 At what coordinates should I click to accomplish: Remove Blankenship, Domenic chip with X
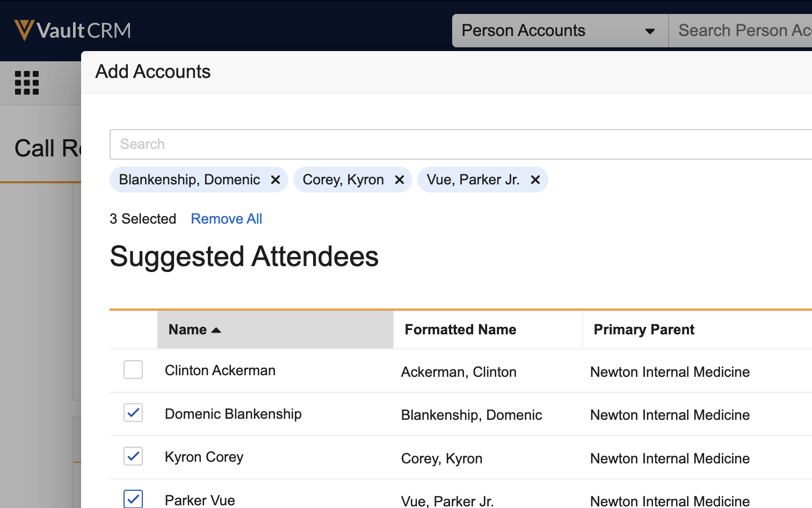(275, 180)
